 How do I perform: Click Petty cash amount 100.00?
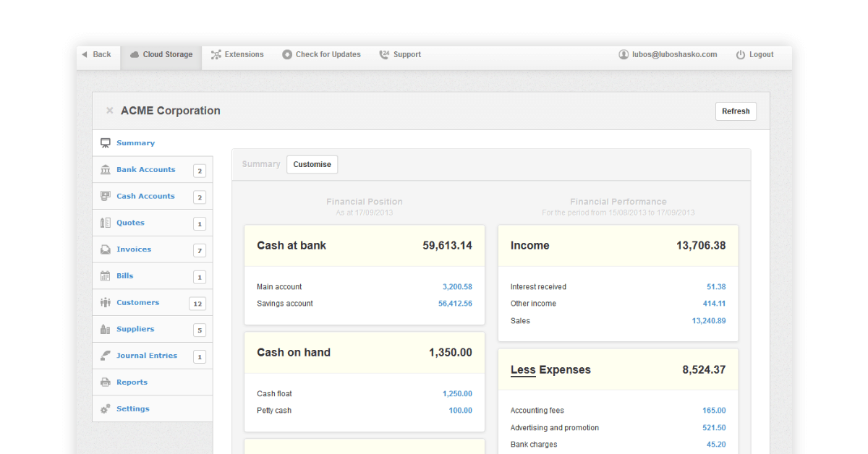pos(460,411)
